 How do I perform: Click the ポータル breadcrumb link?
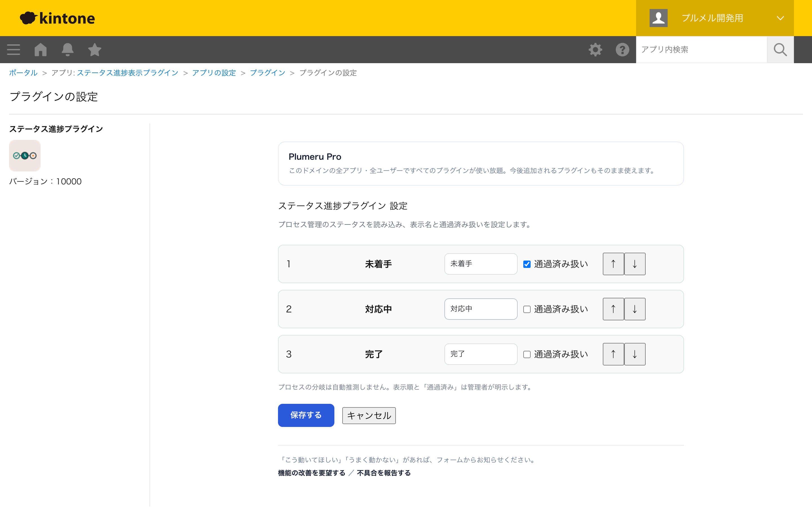coord(23,72)
